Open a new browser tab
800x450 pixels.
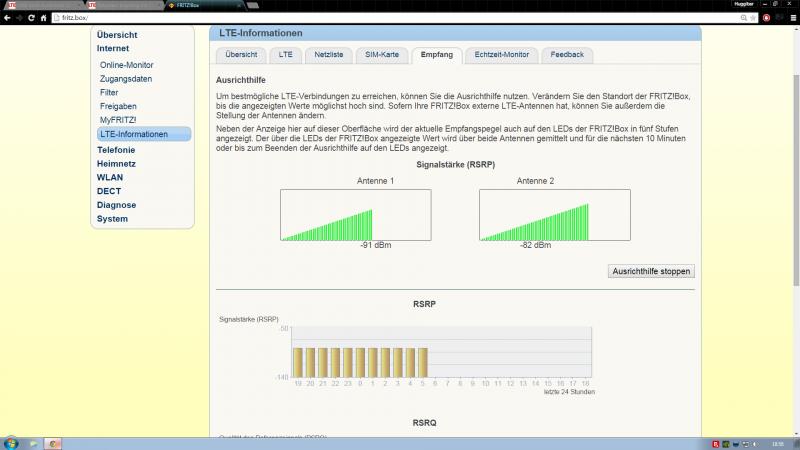[253, 5]
